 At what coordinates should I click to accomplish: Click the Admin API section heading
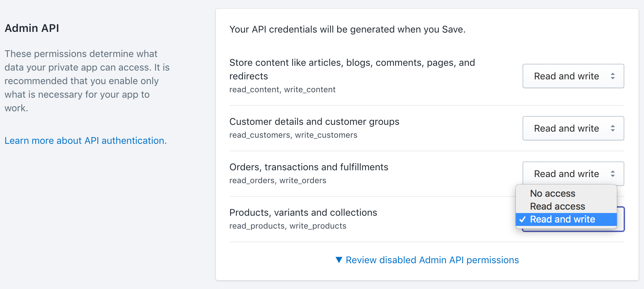(x=32, y=28)
